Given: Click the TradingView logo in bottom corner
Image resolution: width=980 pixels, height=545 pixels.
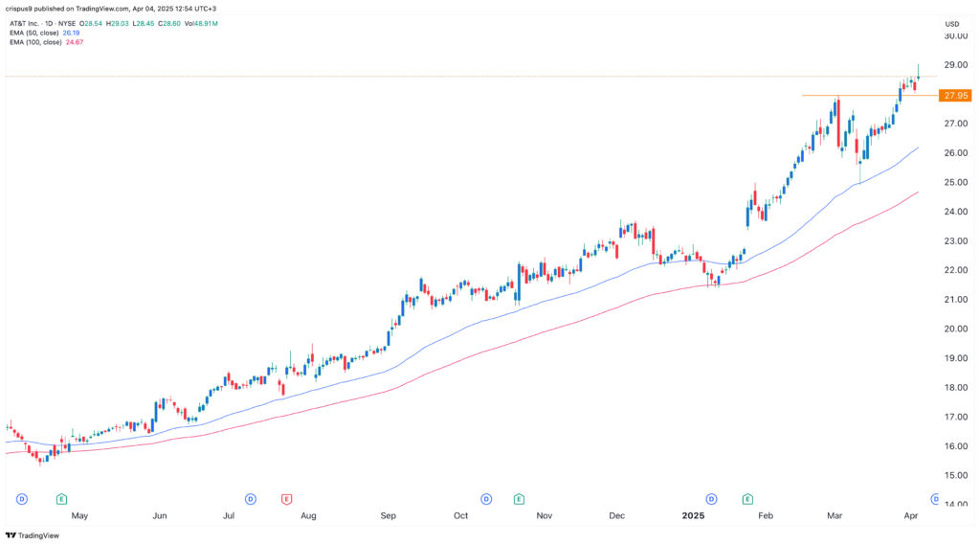Looking at the screenshot, I should pos(33,535).
